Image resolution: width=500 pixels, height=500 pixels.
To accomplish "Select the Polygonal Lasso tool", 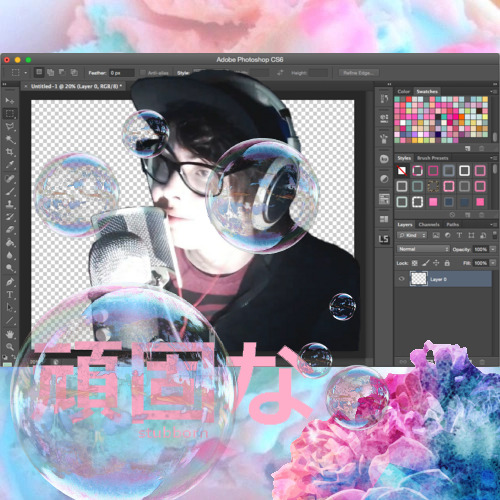I will (10, 127).
